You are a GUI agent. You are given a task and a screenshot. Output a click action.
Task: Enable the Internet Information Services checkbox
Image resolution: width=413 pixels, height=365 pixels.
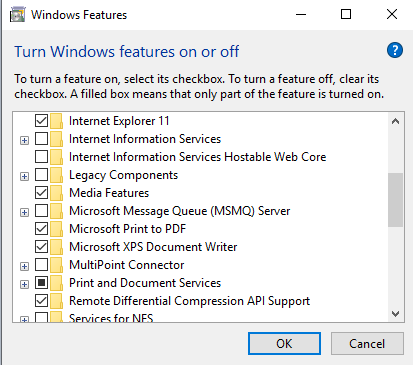pyautogui.click(x=41, y=138)
